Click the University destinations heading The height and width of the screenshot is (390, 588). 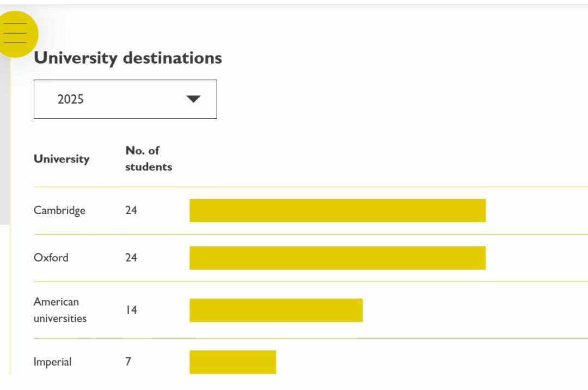tap(128, 58)
